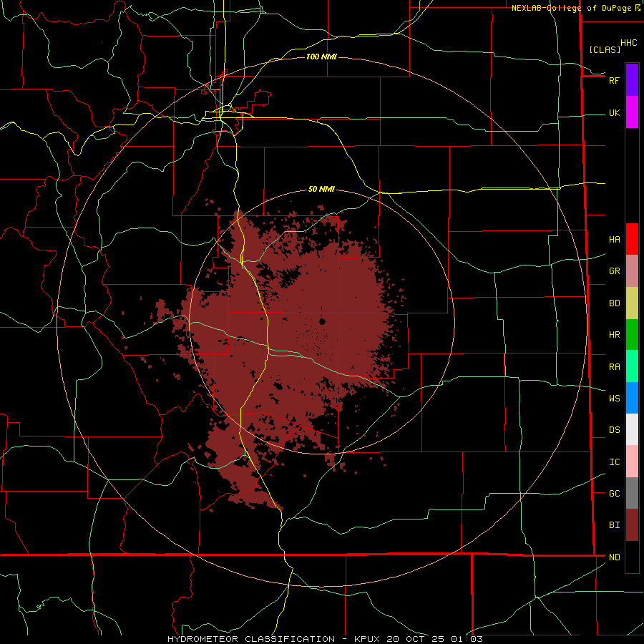Click the 50 NMI range ring label
The height and width of the screenshot is (644, 644).
321,189
